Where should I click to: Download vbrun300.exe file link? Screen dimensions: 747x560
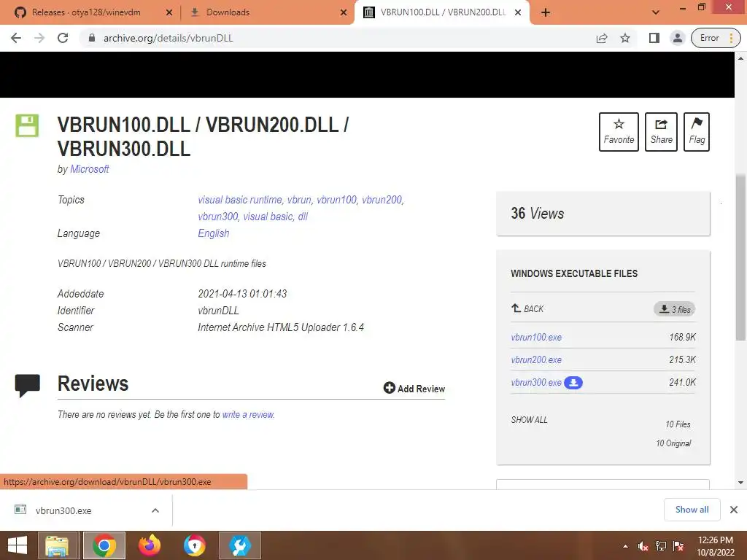[x=536, y=382]
